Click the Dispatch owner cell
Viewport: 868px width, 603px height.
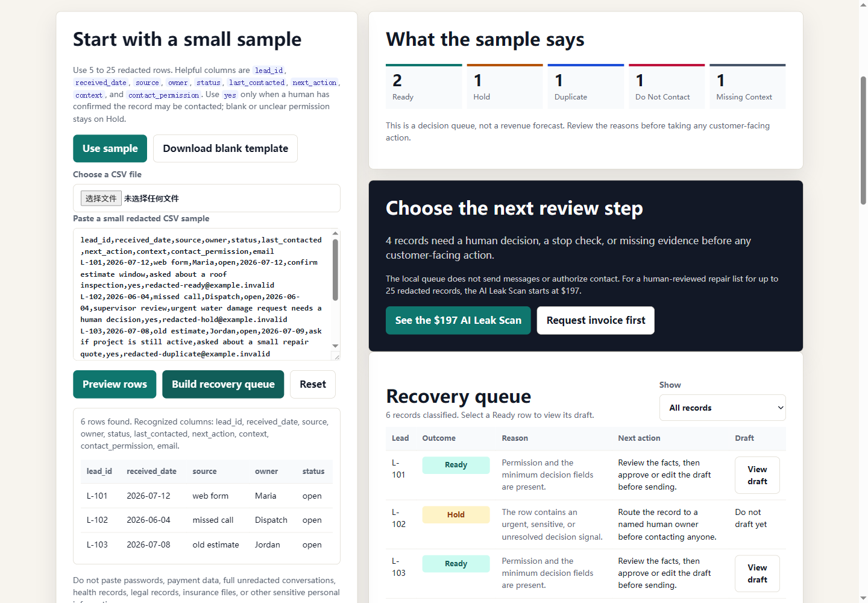tap(271, 520)
